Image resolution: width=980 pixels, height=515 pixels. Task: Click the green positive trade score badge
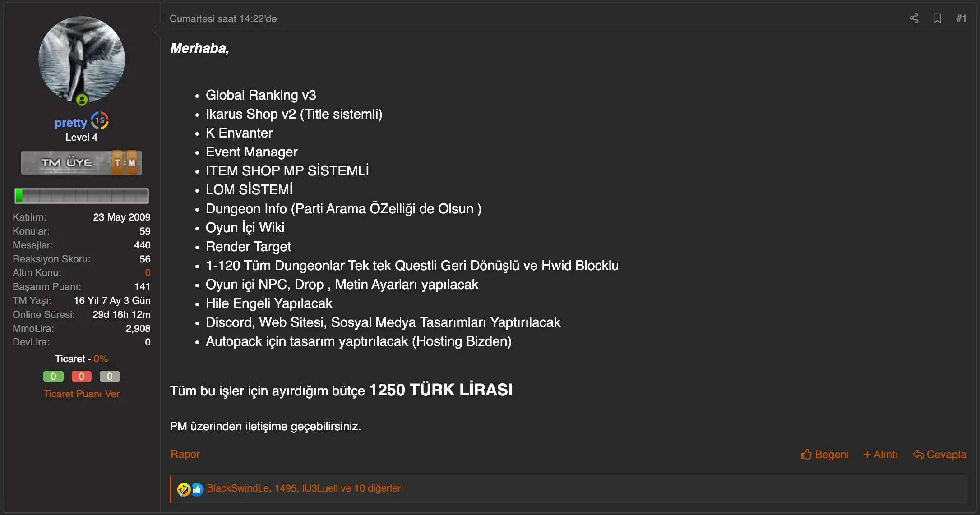[53, 376]
